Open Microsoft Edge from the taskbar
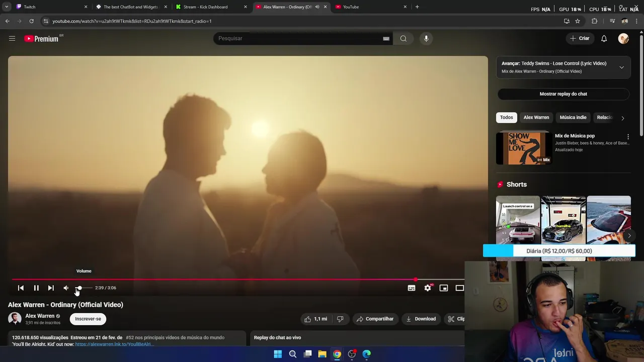Viewport: 644px width, 362px height. [367, 354]
